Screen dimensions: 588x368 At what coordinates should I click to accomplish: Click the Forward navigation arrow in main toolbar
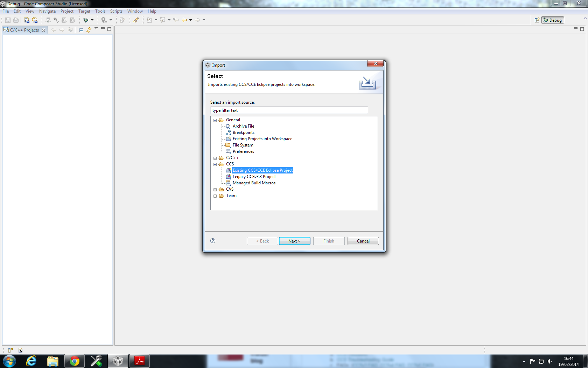[197, 20]
